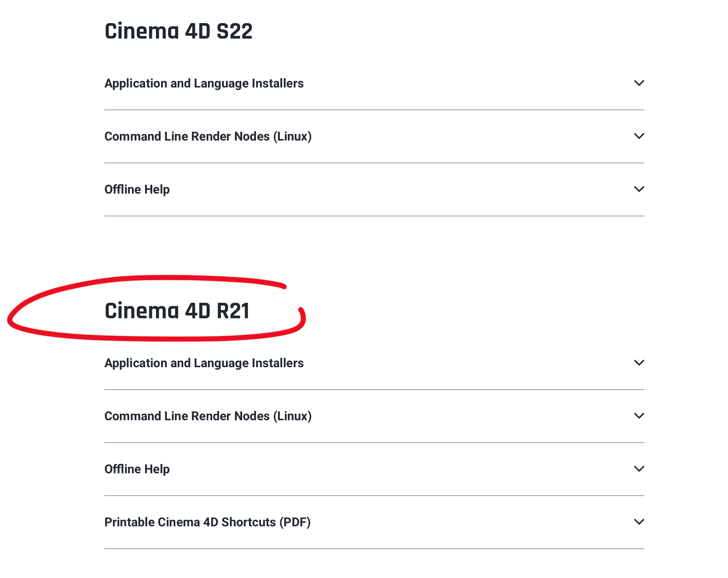Open Application and Language Installers under R21

coord(204,363)
